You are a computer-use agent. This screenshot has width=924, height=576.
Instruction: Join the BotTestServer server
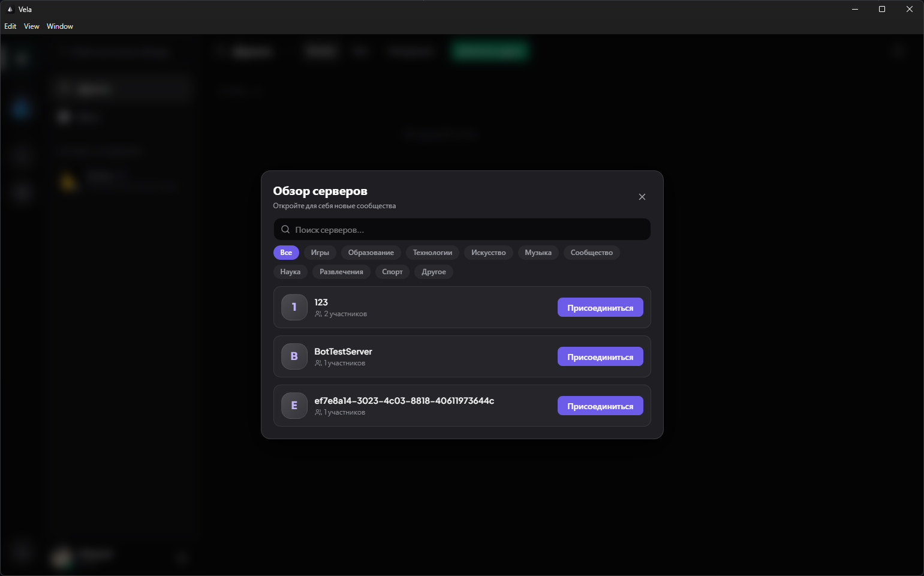[600, 357]
